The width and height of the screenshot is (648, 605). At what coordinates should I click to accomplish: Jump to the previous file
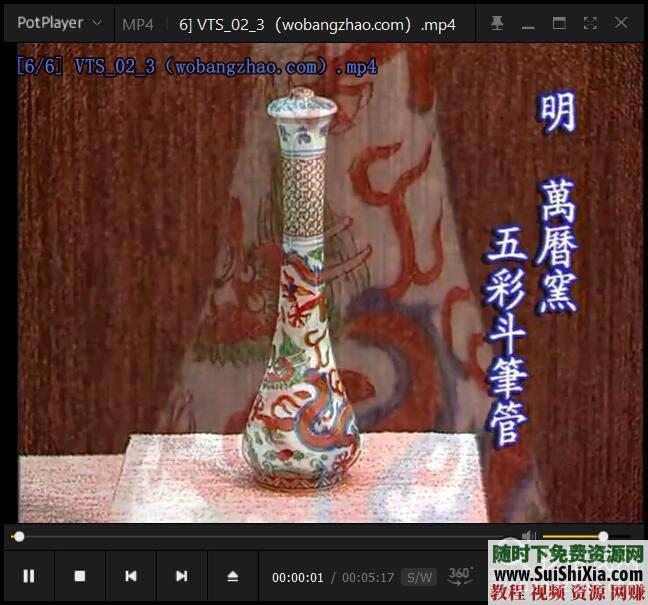click(x=131, y=576)
